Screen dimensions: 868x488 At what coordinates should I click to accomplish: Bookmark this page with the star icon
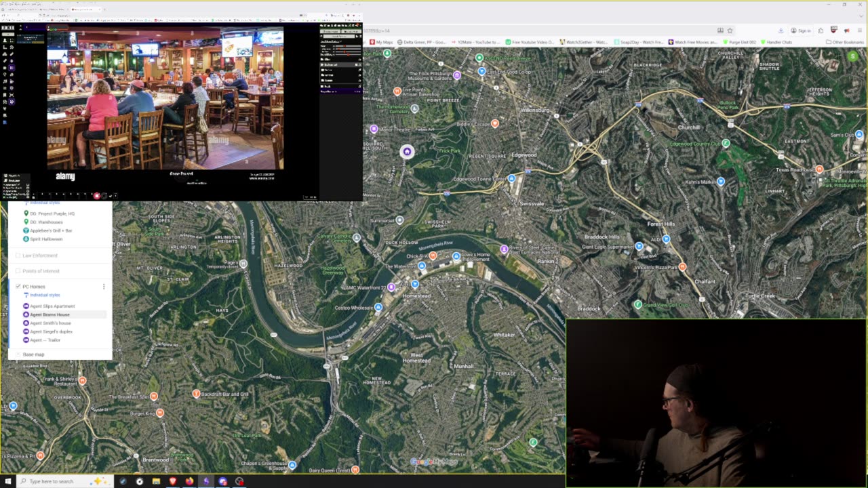click(730, 30)
